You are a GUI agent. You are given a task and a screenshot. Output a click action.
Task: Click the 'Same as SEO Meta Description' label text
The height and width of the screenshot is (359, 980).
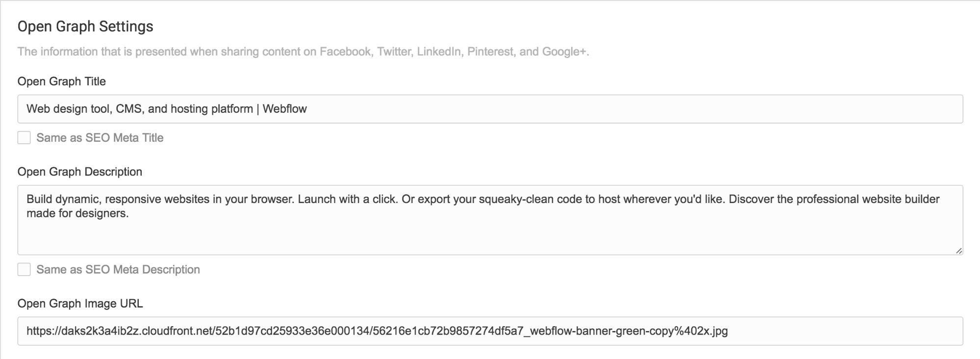118,269
